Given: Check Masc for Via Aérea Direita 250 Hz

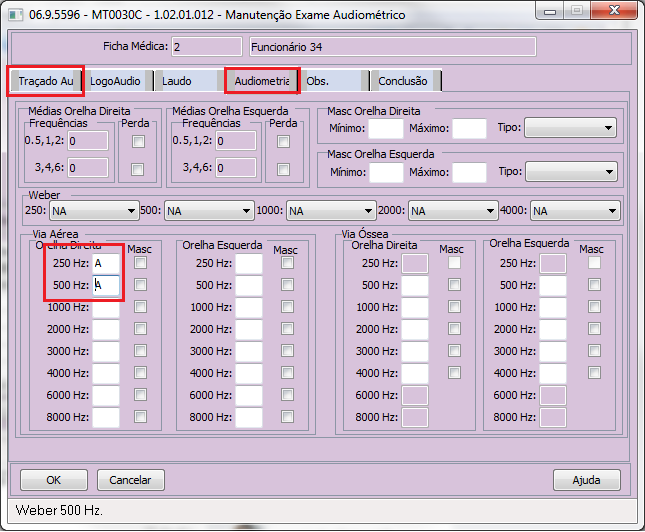Looking at the screenshot, I should 140,263.
